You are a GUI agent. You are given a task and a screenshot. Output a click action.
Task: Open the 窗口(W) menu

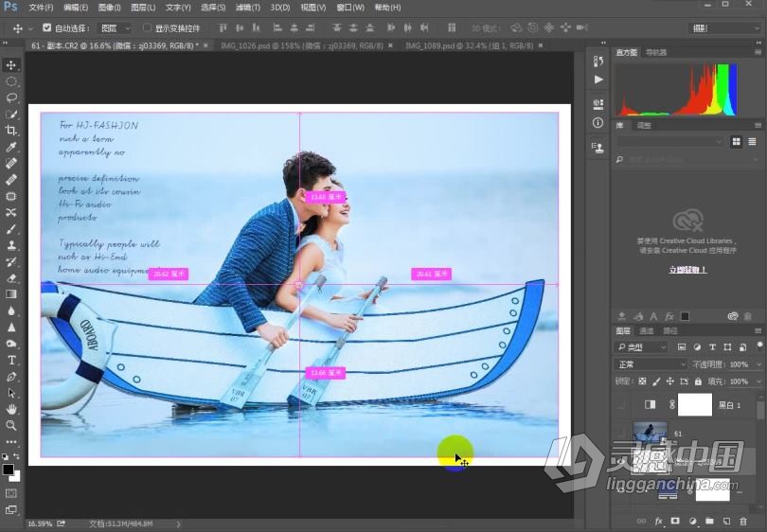[350, 8]
